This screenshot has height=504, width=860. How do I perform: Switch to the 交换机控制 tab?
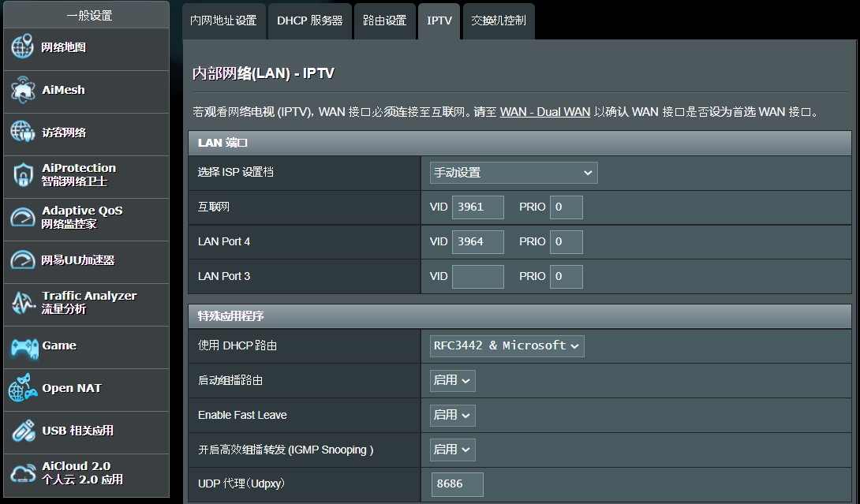click(498, 21)
